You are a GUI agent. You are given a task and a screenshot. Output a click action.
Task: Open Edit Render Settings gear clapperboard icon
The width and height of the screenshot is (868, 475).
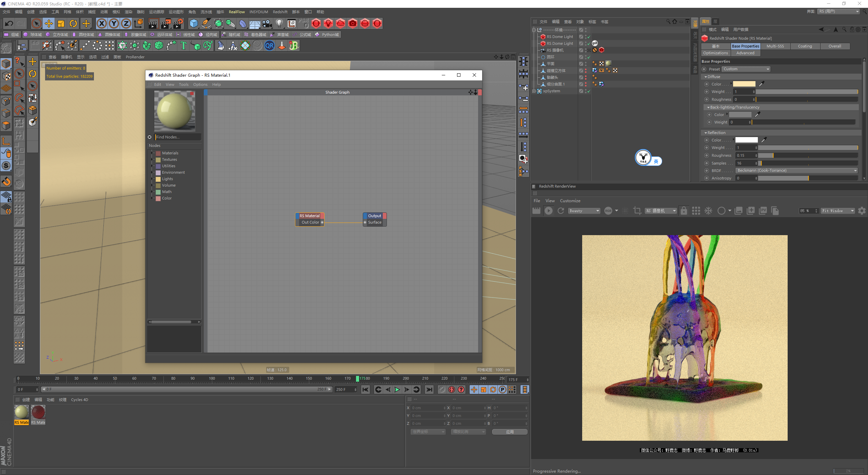(178, 23)
